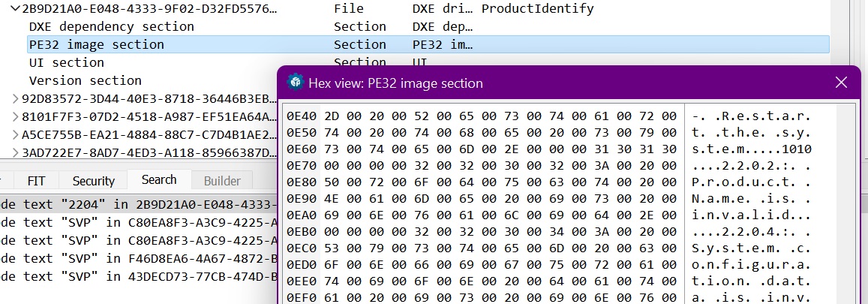
Task: Collapse the 2B9D21A0-E048-4333 file node
Action: pyautogui.click(x=16, y=9)
